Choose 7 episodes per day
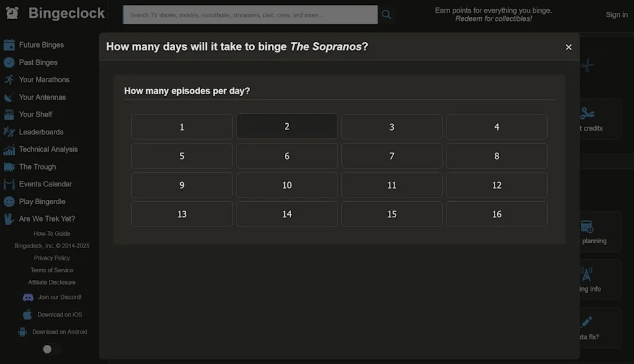This screenshot has width=634, height=364. pos(391,156)
